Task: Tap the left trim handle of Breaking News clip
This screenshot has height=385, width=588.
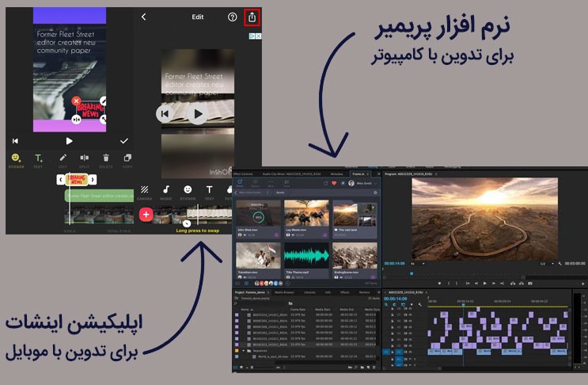Action: click(x=61, y=179)
